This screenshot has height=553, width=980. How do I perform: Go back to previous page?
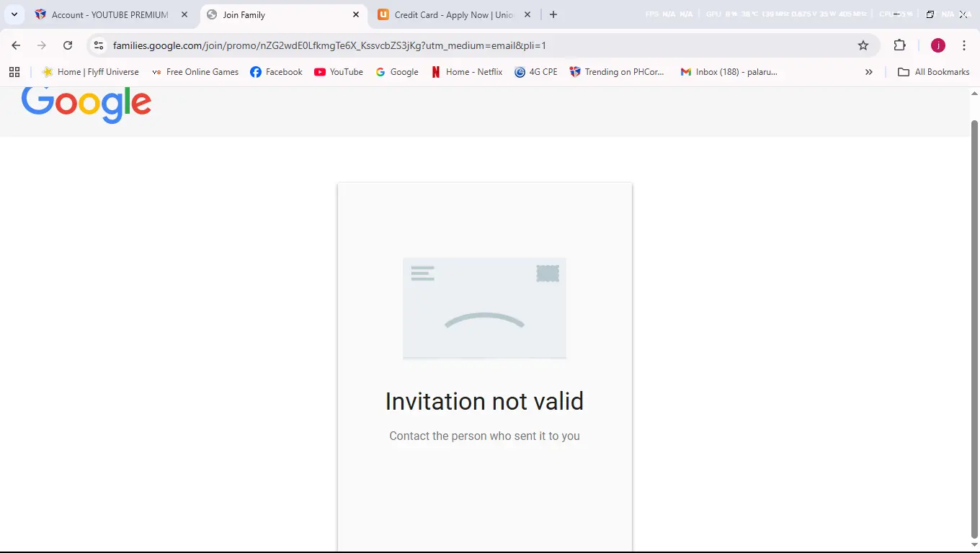click(16, 45)
